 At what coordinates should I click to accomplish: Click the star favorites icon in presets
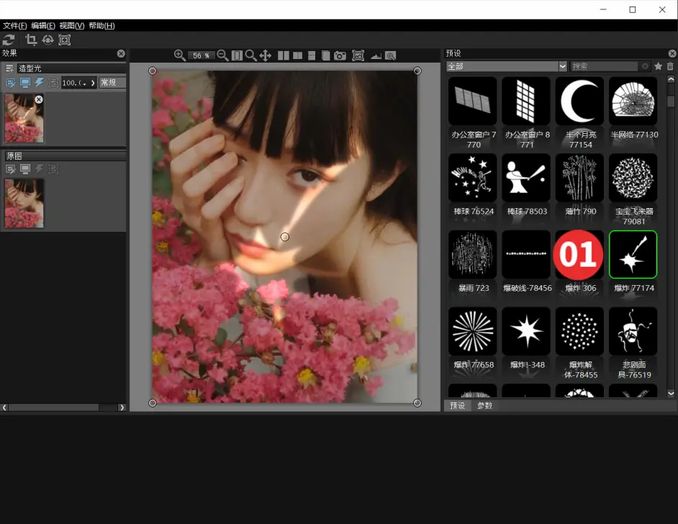click(x=658, y=66)
